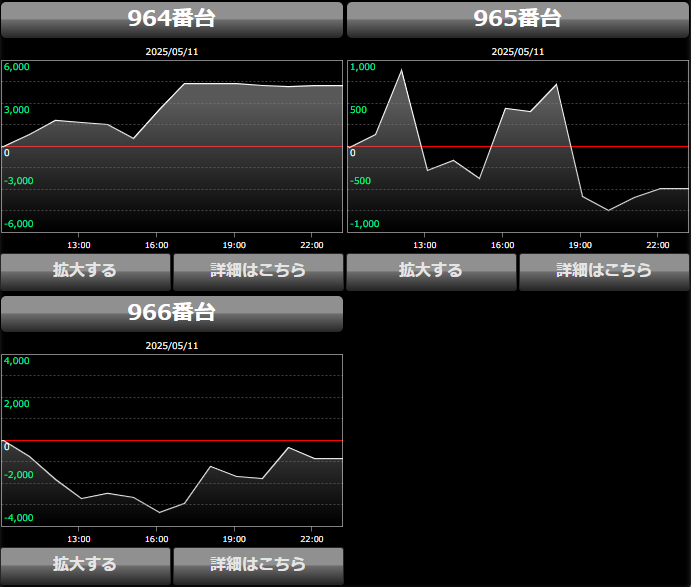Screen dimensions: 691x587
Task: Open the 966番台 header bar
Action: pyautogui.click(x=172, y=314)
